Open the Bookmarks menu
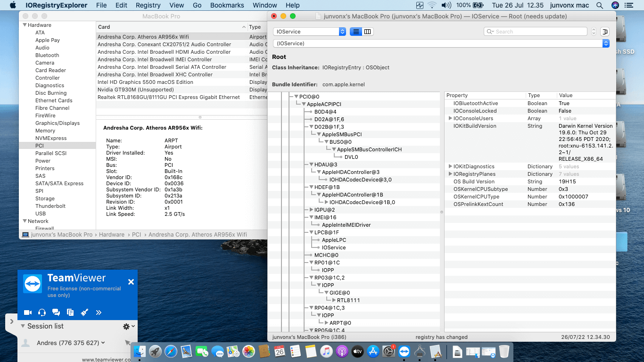 pyautogui.click(x=227, y=5)
